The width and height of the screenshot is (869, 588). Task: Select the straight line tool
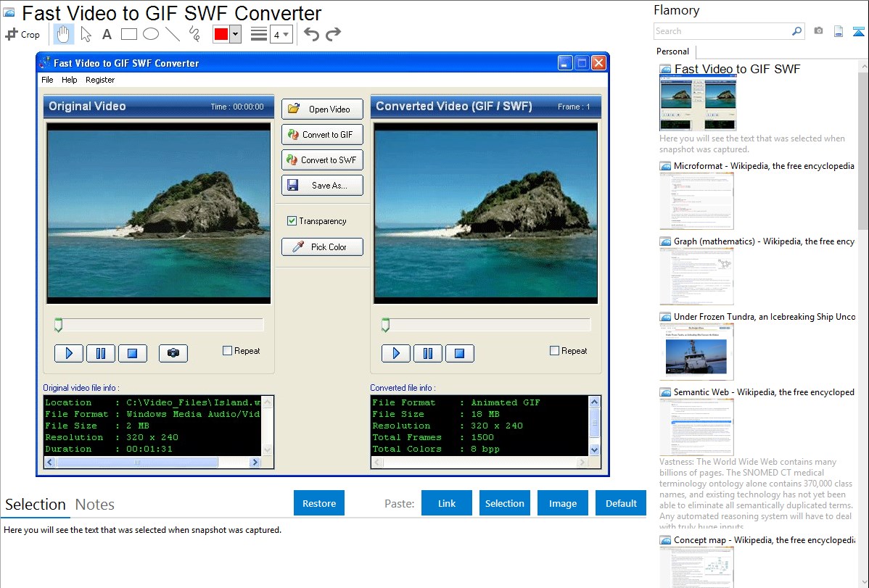173,34
